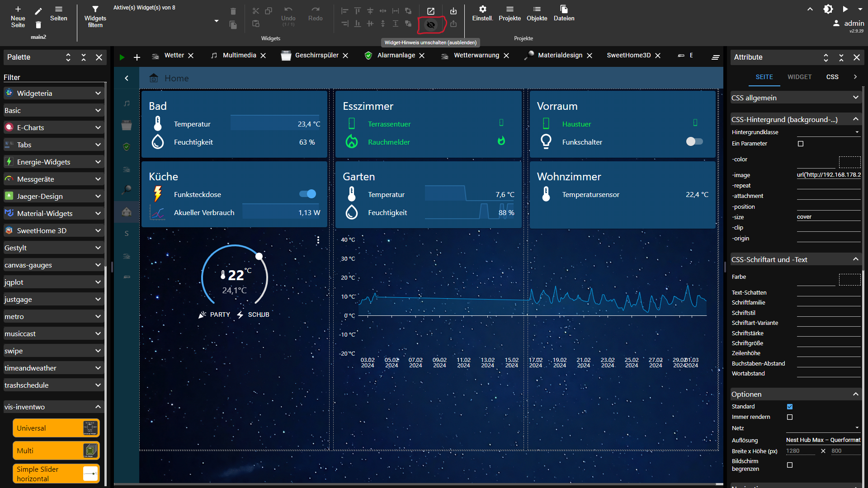Click the WIDGET tab in Attribute panel
The image size is (868, 488).
click(800, 76)
